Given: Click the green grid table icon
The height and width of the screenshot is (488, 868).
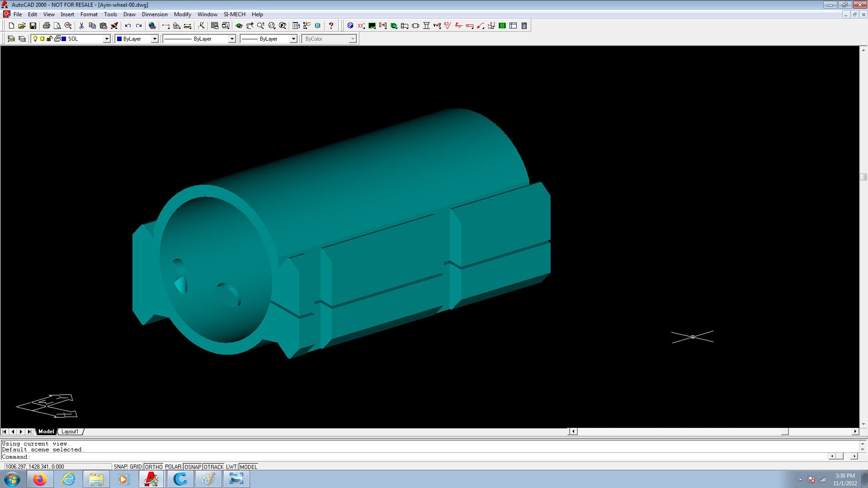Looking at the screenshot, I should [502, 26].
